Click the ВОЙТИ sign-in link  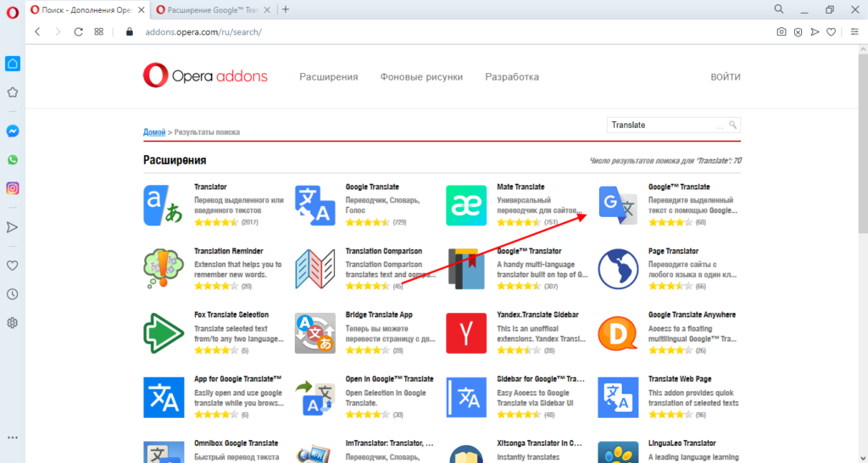[725, 77]
